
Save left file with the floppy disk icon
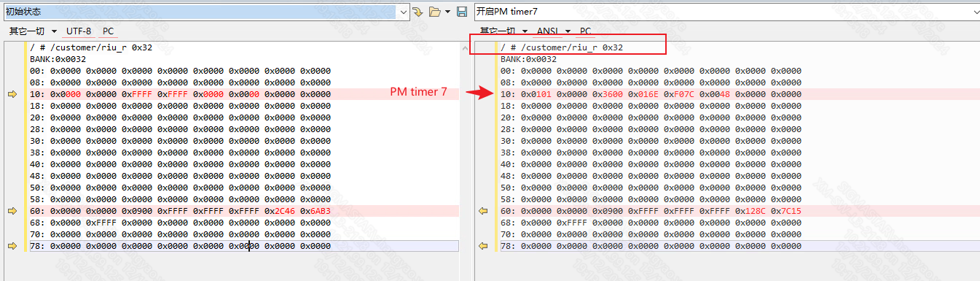point(461,12)
